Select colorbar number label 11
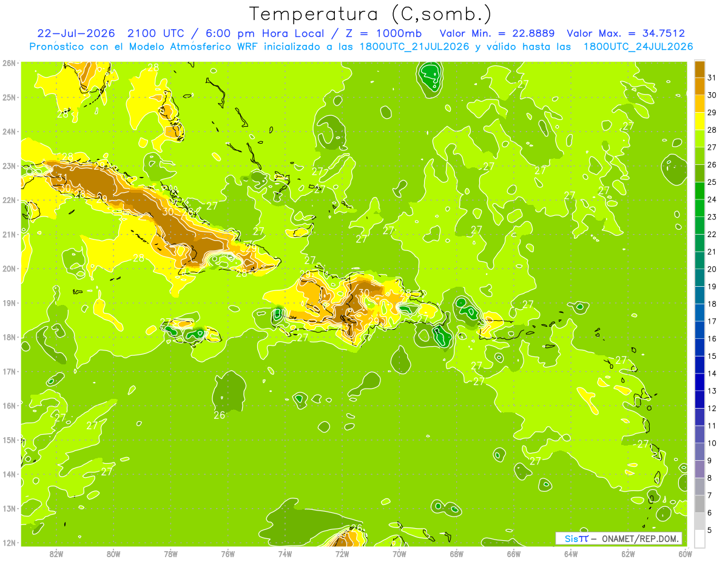This screenshot has height=562, width=728. [x=712, y=425]
